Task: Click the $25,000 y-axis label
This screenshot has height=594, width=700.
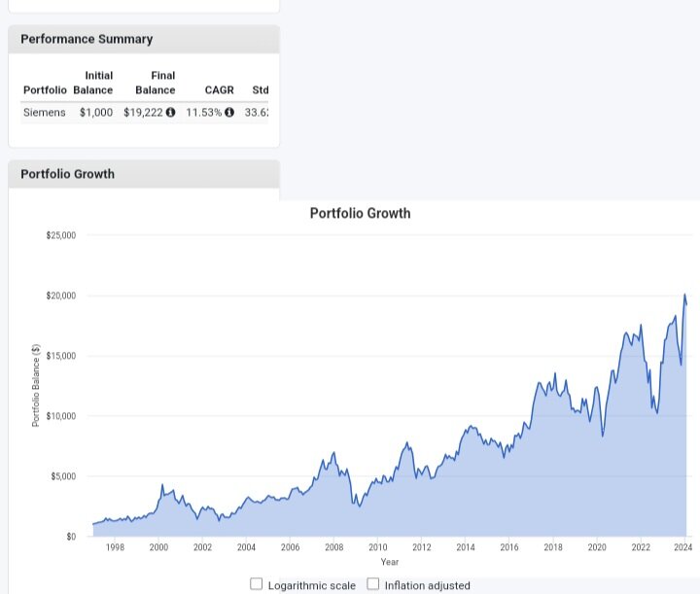Action: pos(60,235)
